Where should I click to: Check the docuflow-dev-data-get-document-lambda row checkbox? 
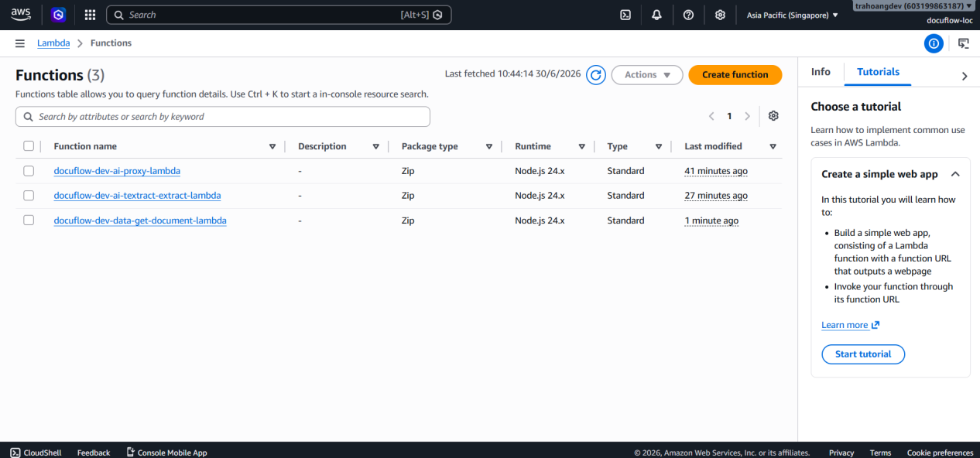click(29, 220)
